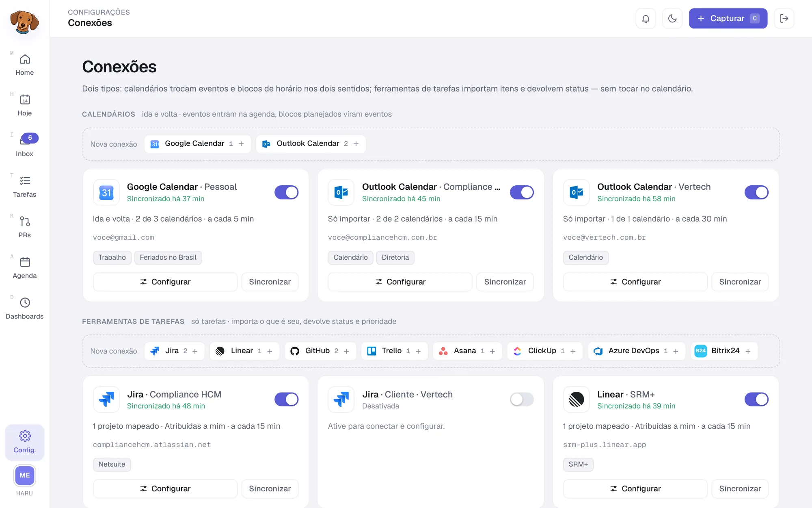Screen dimensions: 812x508
Task: Click the ME user avatar
Action: click(x=25, y=475)
